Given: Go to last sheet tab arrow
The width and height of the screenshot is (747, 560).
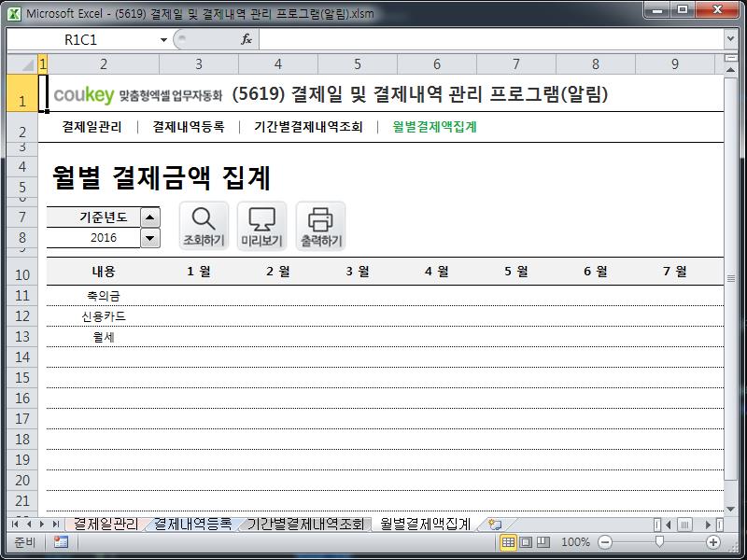Looking at the screenshot, I should [x=56, y=525].
